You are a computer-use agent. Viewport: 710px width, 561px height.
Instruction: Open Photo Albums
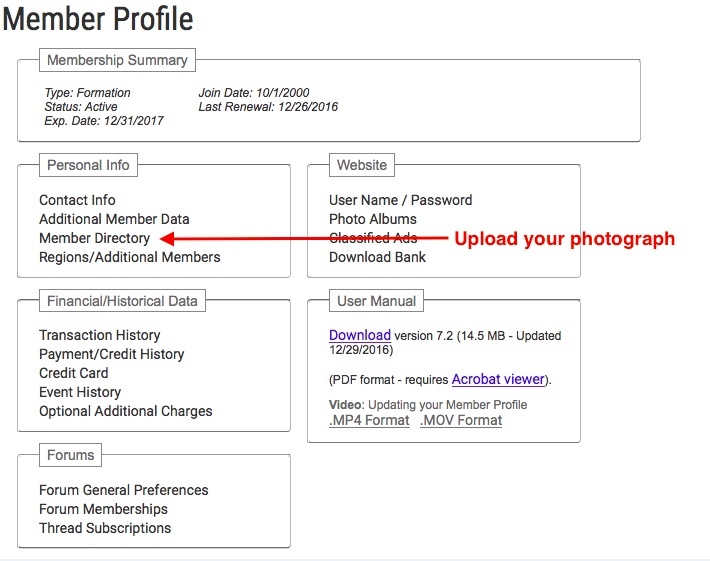(x=373, y=219)
